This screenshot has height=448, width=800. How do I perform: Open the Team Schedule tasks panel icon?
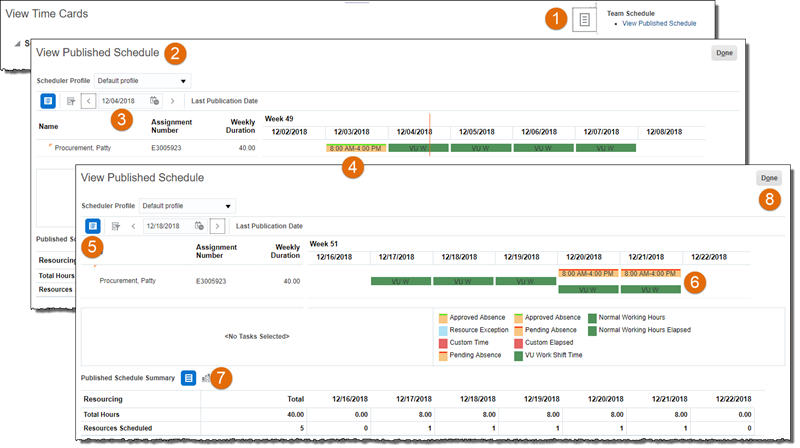584,21
